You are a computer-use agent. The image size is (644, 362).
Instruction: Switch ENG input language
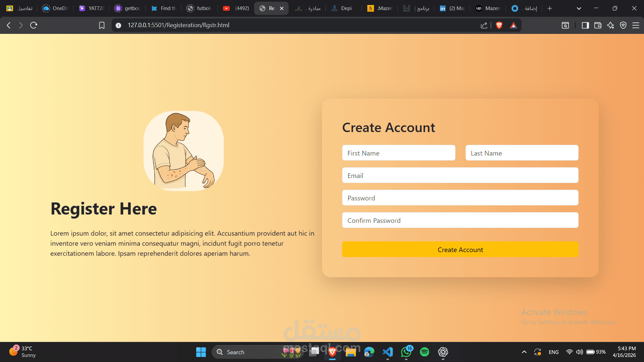tap(554, 352)
